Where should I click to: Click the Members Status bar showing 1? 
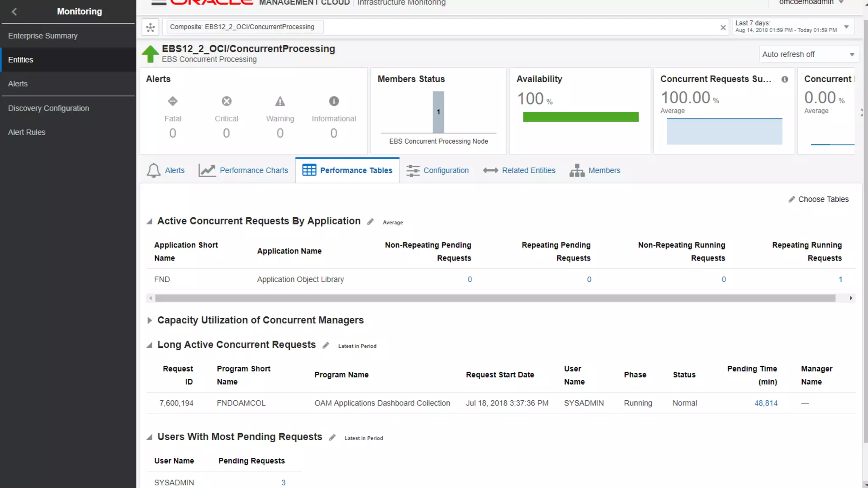pos(438,112)
